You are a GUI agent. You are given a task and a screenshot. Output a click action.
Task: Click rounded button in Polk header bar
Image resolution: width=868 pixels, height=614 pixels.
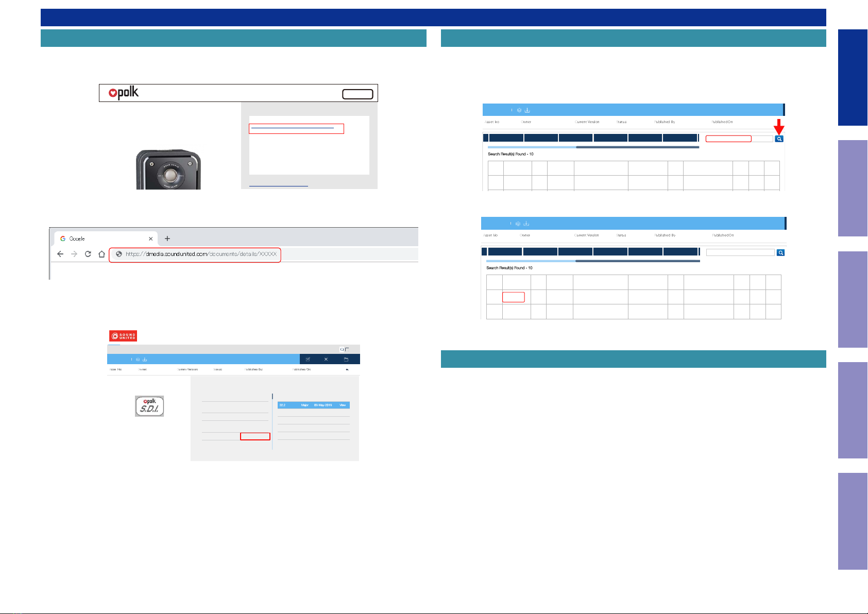point(358,94)
